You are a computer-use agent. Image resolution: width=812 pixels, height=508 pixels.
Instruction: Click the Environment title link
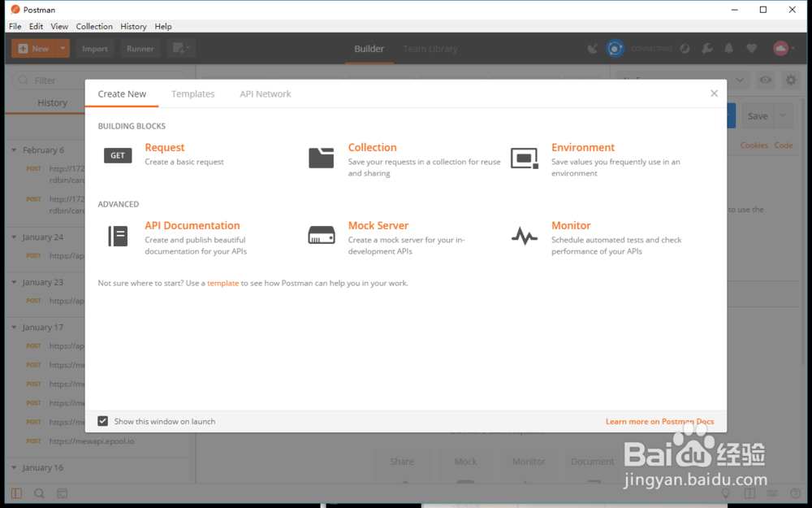point(583,147)
